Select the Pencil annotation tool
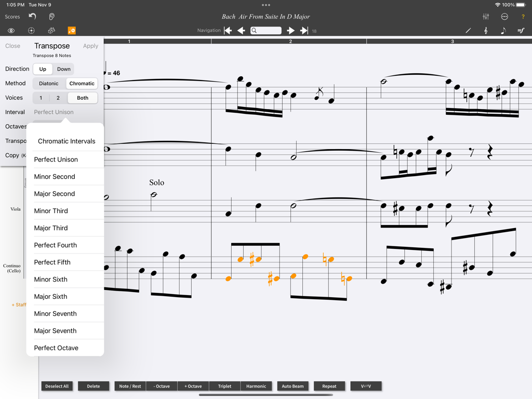The image size is (532, 399). pyautogui.click(x=468, y=30)
